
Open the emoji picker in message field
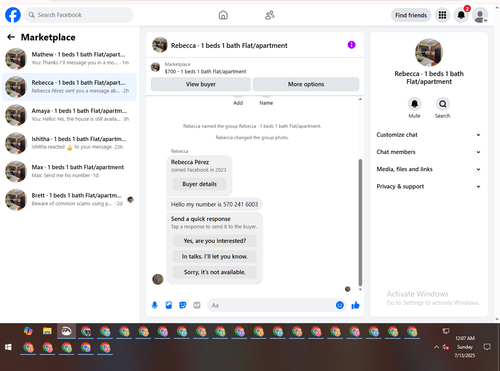coord(340,305)
